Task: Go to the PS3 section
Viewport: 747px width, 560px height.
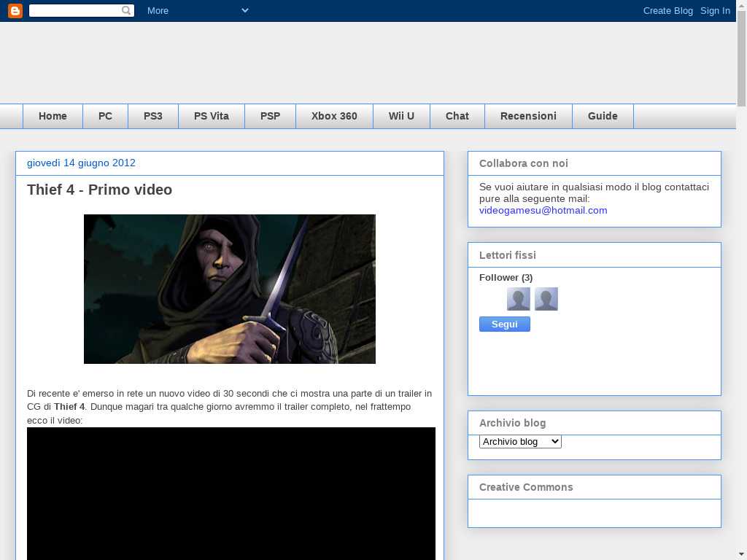Action: click(x=153, y=116)
